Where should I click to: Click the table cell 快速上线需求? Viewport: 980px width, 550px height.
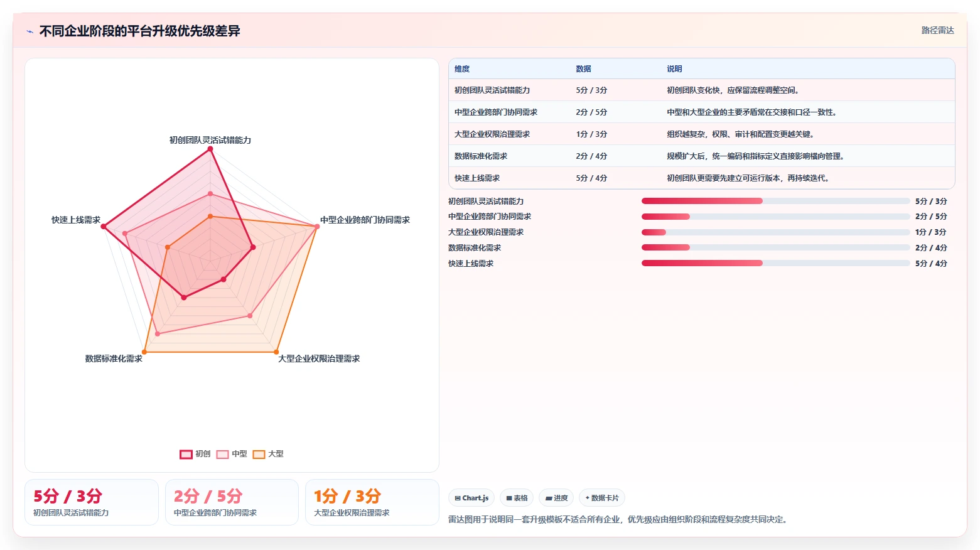pyautogui.click(x=477, y=178)
